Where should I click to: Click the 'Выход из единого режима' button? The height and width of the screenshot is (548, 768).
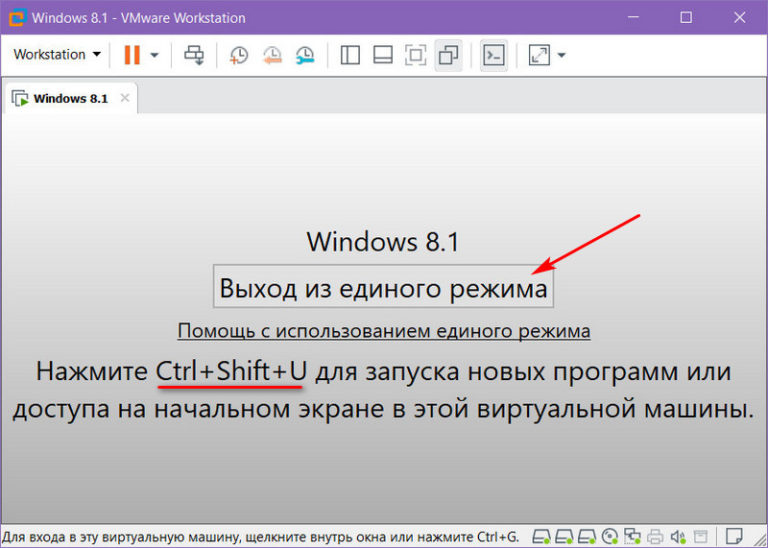tap(384, 288)
